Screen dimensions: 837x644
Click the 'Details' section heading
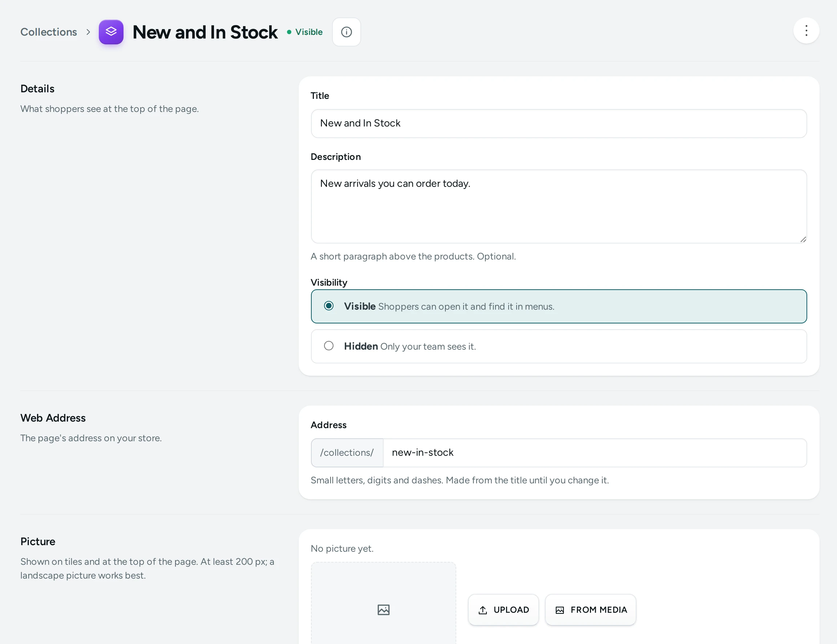click(37, 89)
